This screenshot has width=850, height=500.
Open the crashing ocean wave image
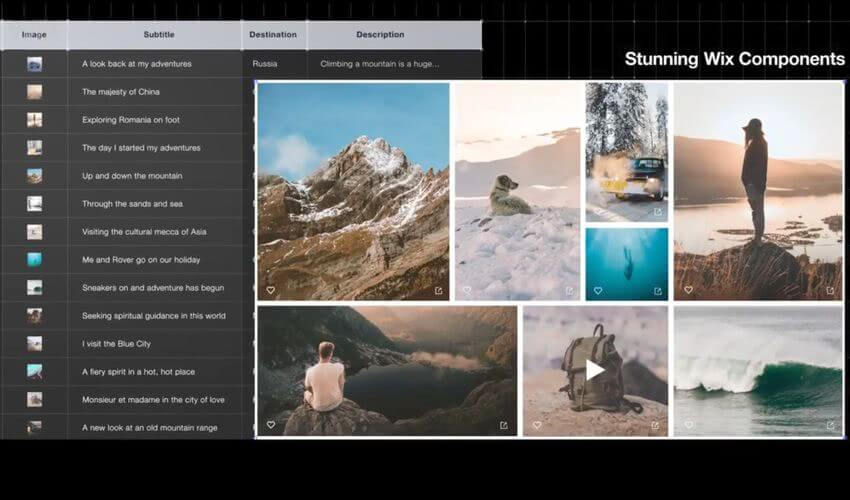click(x=758, y=371)
